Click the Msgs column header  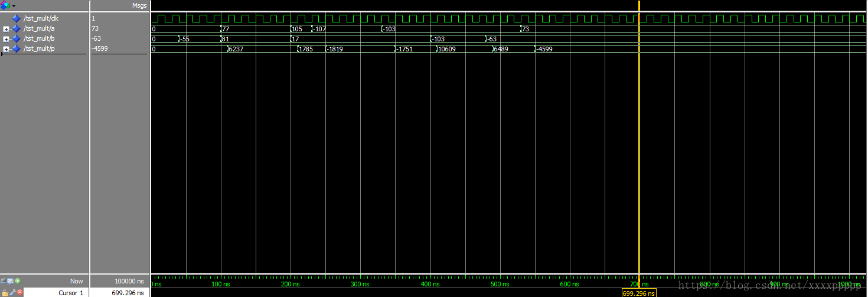coord(139,5)
